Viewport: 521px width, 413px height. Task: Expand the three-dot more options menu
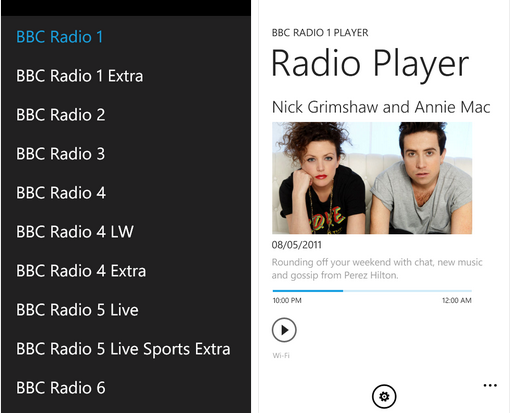click(490, 385)
